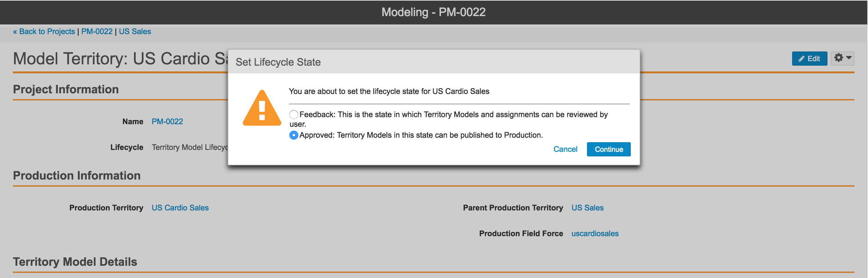Viewport: 868px width, 278px height.
Task: Open US Cardio Sales production territory
Action: [180, 208]
